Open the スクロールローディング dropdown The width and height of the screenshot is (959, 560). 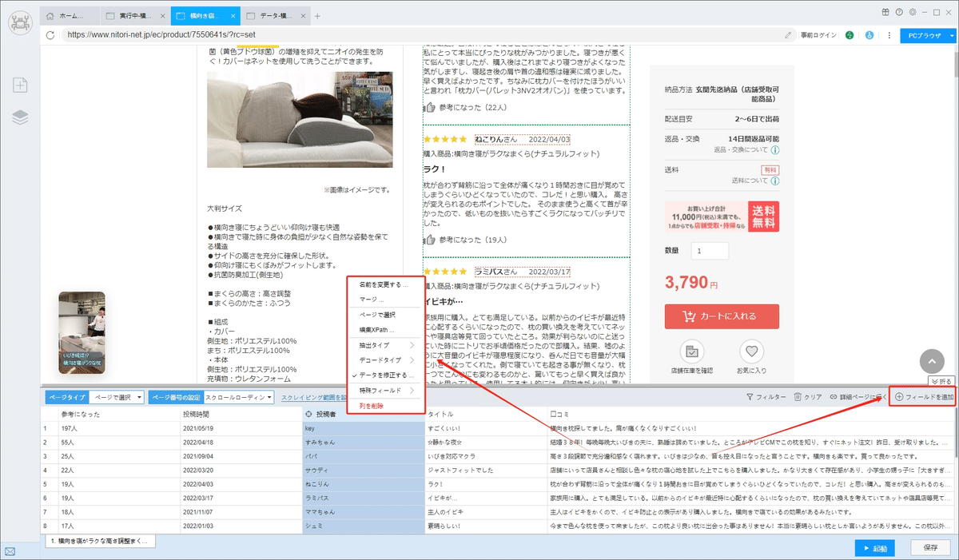238,396
